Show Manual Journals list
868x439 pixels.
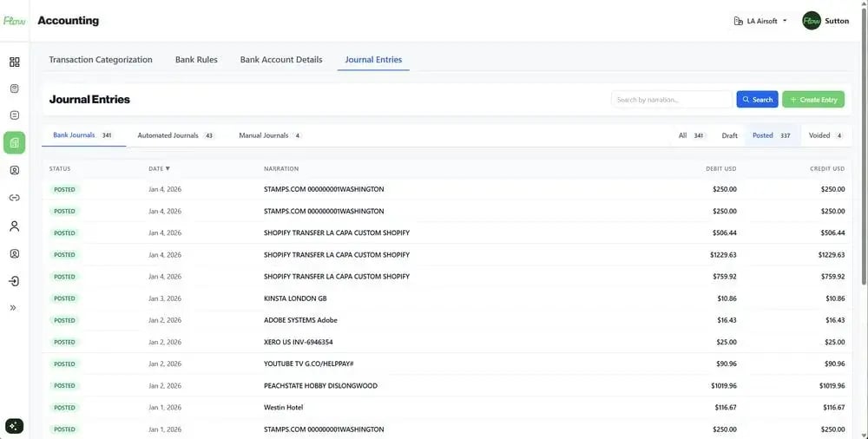click(270, 135)
